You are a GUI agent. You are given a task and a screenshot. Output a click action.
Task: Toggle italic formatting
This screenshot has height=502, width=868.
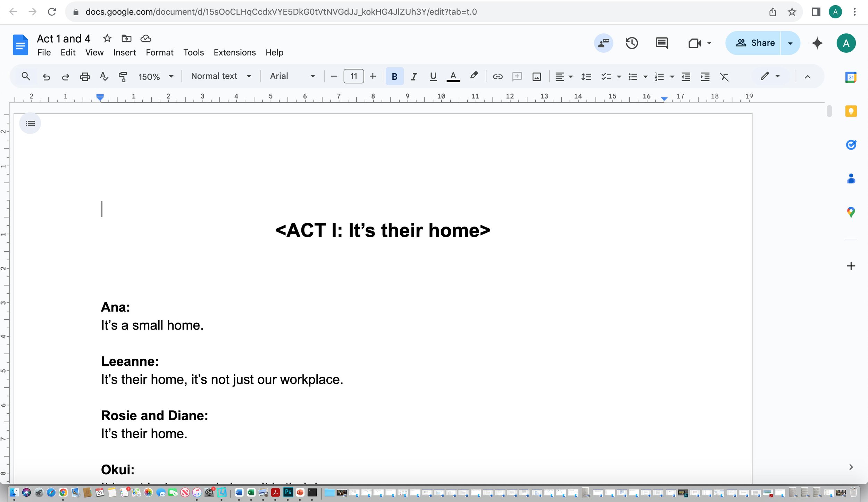tap(414, 76)
